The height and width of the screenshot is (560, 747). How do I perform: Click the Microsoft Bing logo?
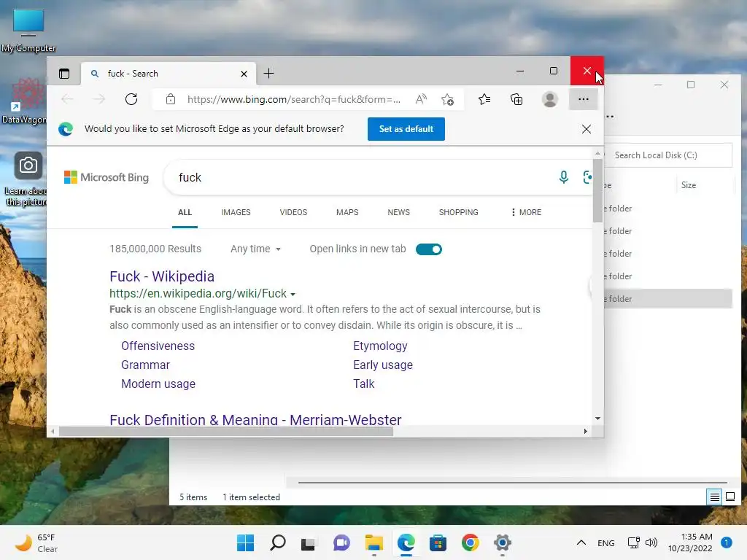[107, 177]
